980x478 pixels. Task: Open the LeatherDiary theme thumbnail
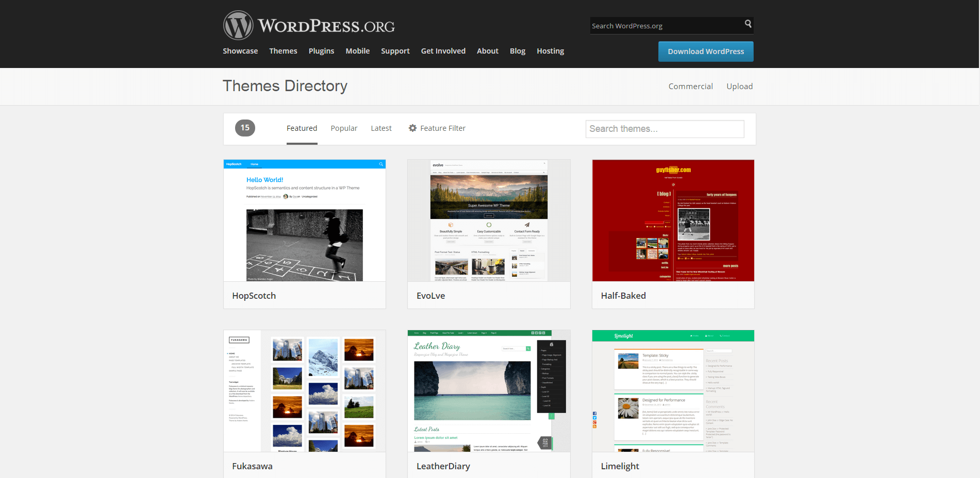coord(489,391)
